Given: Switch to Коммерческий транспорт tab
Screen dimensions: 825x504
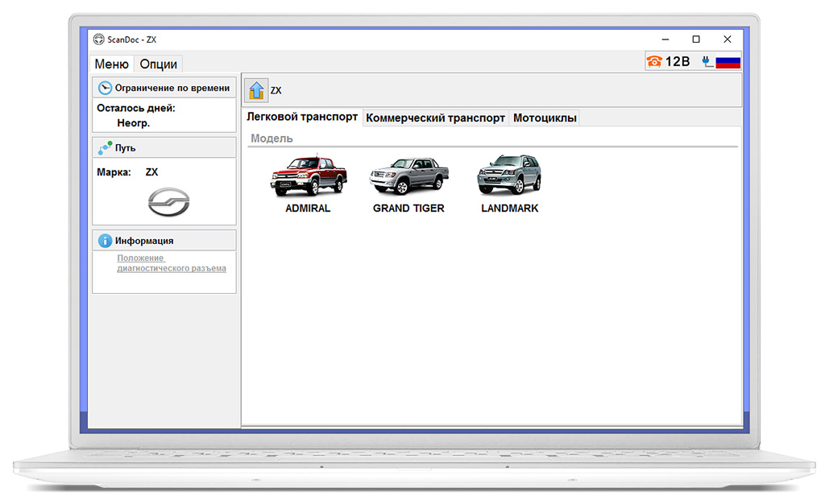Looking at the screenshot, I should [436, 118].
